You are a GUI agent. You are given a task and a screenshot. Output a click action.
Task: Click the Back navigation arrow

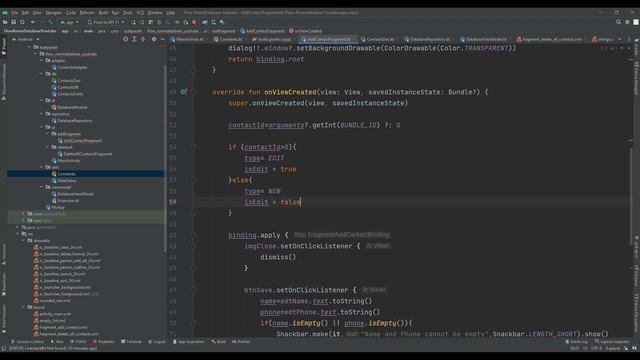[x=33, y=22]
